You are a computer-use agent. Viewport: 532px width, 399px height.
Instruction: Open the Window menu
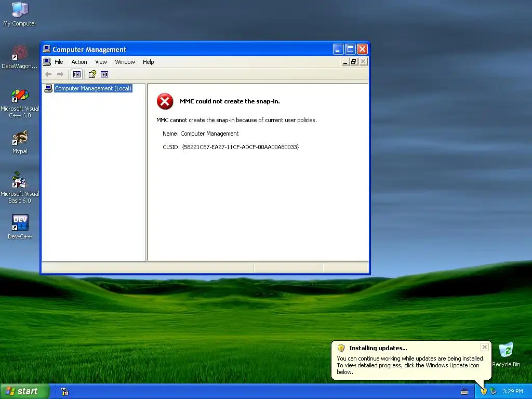click(125, 62)
